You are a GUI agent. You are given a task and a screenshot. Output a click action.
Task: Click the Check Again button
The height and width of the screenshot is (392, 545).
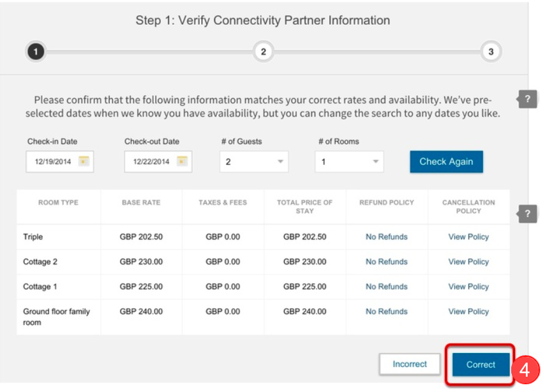click(x=446, y=162)
